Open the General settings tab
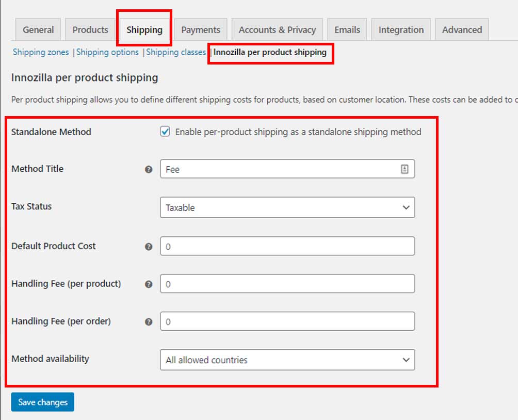 tap(38, 30)
